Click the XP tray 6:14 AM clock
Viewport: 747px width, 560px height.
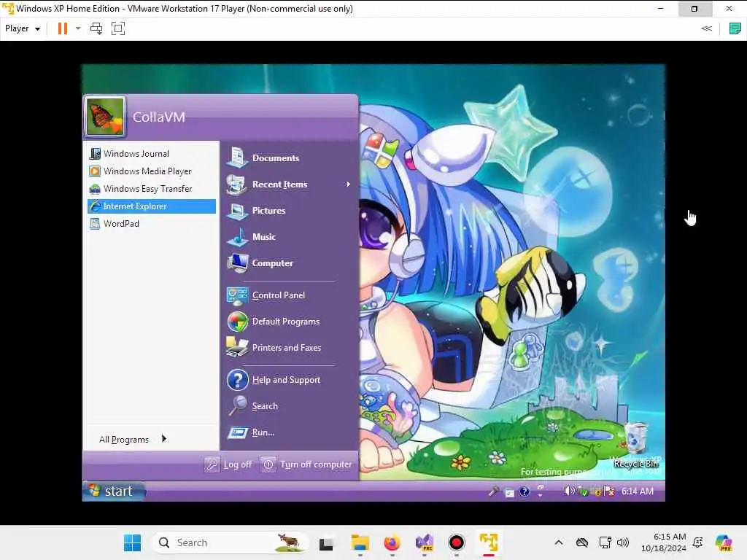click(x=638, y=491)
